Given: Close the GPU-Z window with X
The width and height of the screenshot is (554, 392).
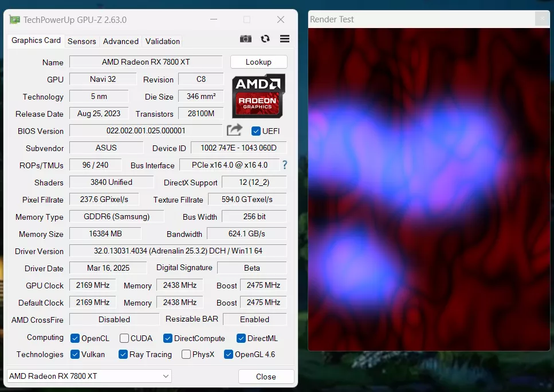Looking at the screenshot, I should [281, 19].
